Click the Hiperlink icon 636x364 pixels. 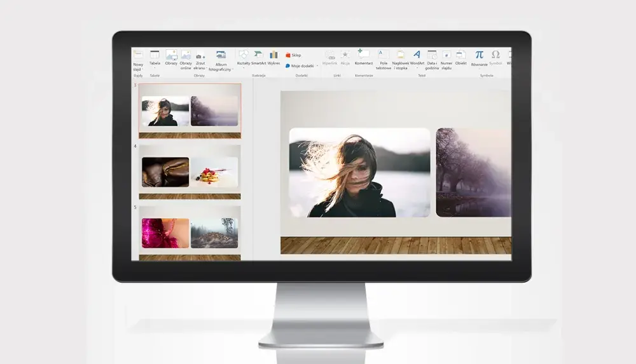point(329,55)
